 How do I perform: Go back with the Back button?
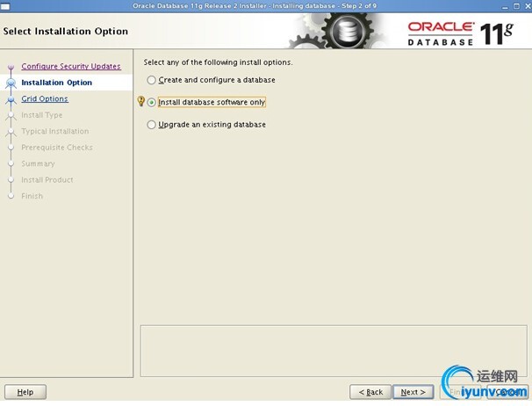[x=370, y=392]
